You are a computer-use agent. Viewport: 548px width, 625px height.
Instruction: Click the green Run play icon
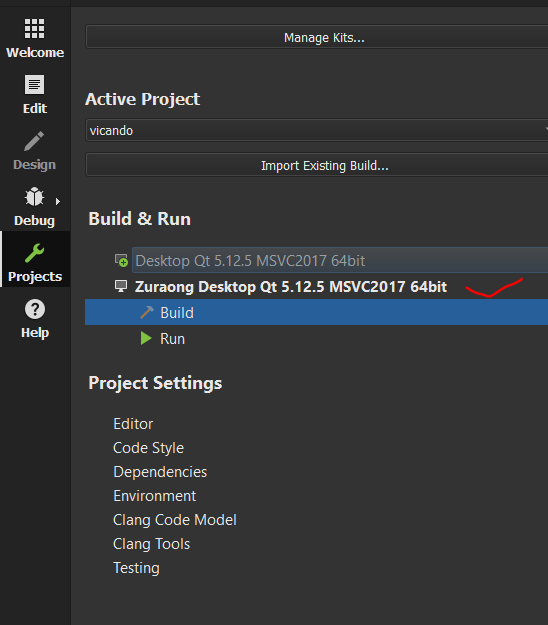coord(146,338)
